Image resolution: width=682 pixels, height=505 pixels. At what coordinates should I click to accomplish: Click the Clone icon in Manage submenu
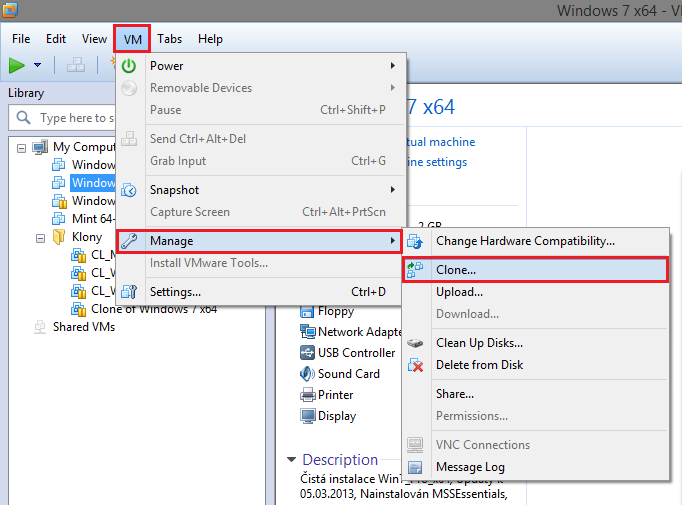416,270
